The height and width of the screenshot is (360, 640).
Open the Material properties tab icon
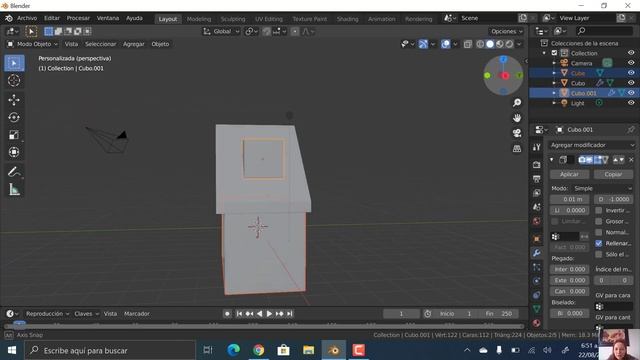tap(536, 323)
